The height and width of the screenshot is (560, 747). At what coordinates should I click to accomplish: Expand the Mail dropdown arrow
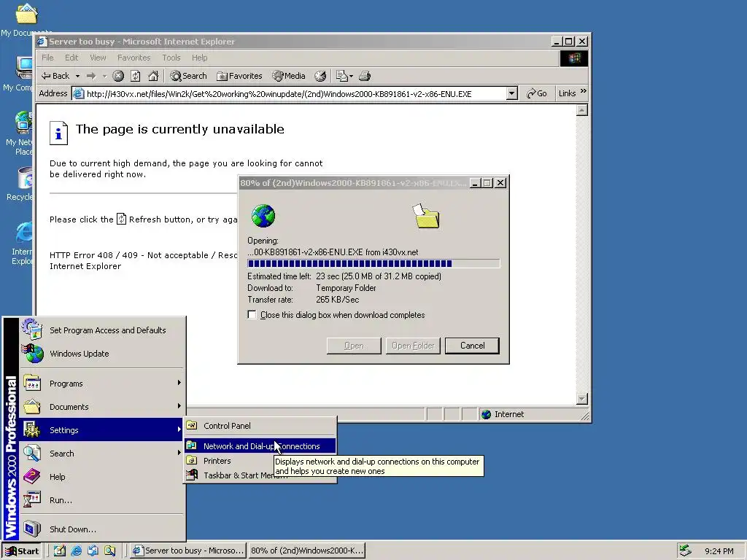(x=351, y=76)
